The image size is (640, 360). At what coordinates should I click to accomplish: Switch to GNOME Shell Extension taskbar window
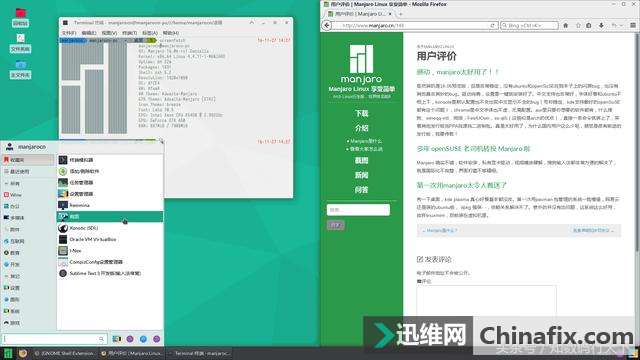(x=64, y=353)
